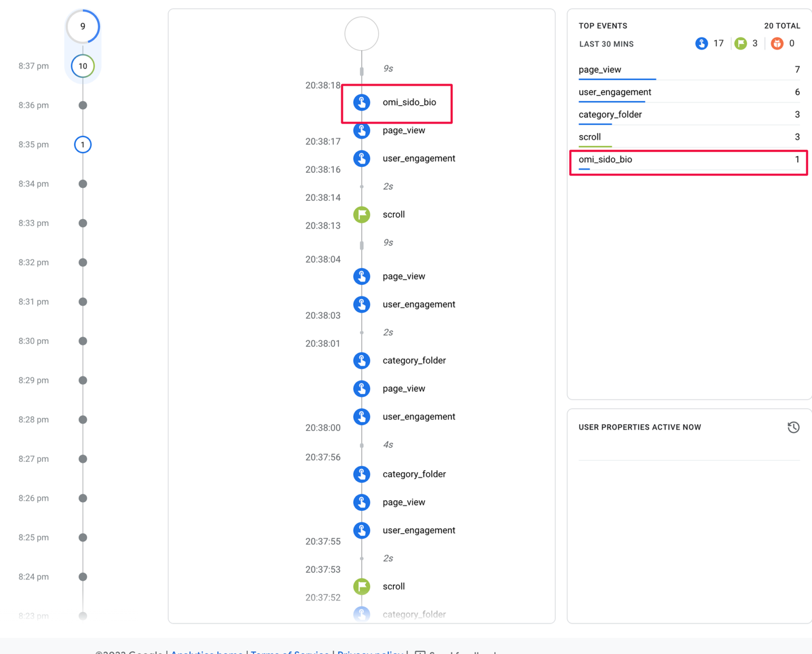Click the page_view event icon at 20:38:17
This screenshot has width=812, height=654.
362,130
